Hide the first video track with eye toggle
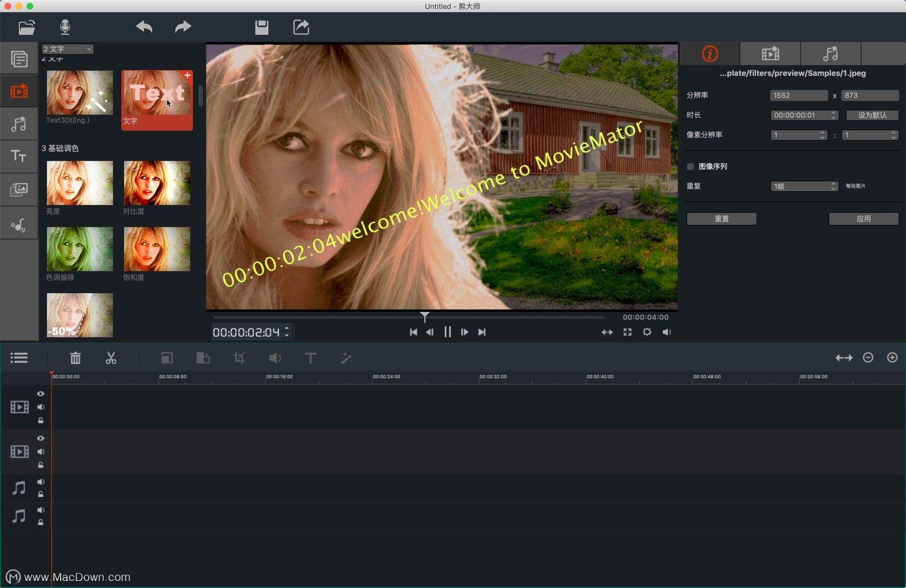 [40, 393]
